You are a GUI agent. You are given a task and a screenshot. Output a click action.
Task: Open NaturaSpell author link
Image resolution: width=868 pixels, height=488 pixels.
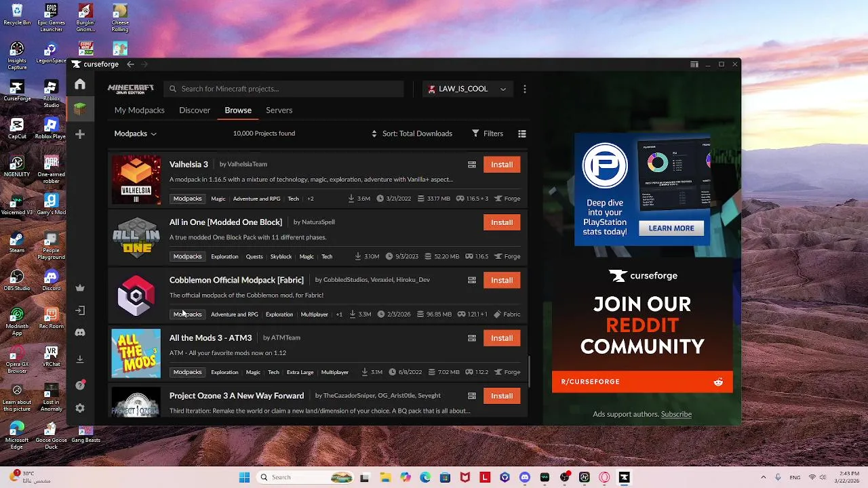[318, 222]
